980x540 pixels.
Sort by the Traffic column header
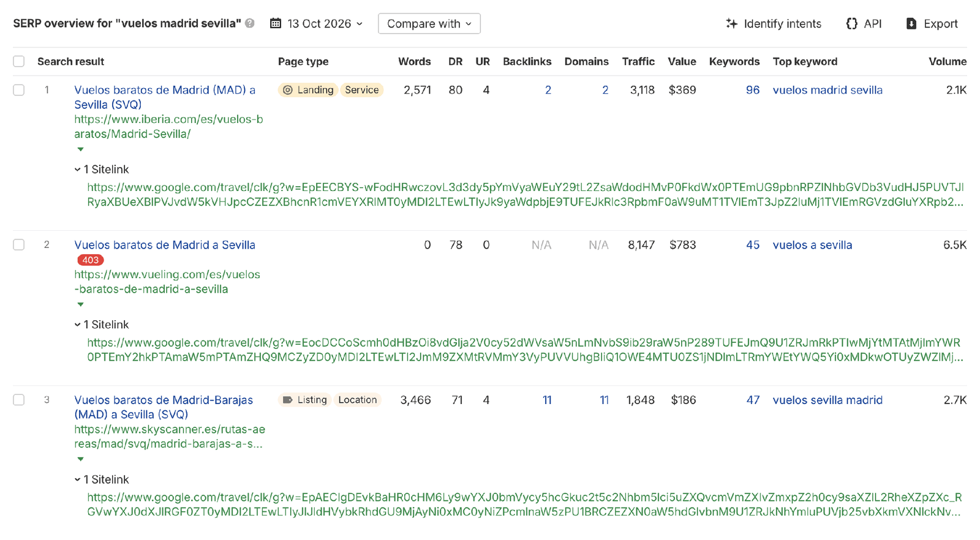click(638, 61)
